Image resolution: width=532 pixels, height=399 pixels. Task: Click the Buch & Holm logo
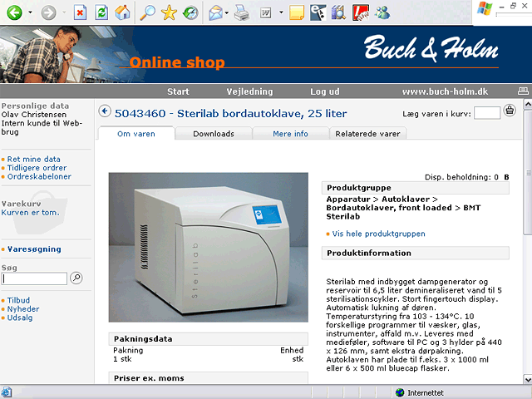(x=431, y=48)
